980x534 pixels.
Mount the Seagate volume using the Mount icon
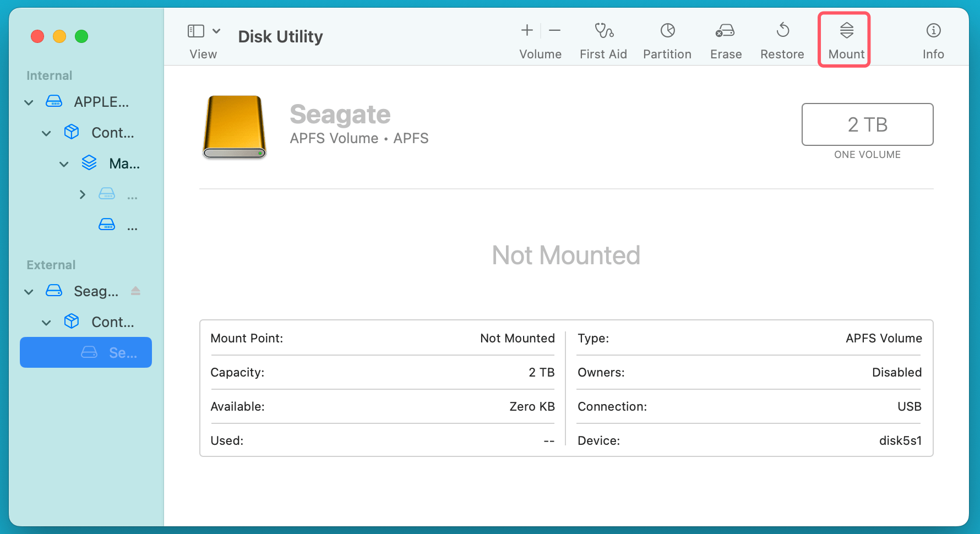tap(844, 39)
